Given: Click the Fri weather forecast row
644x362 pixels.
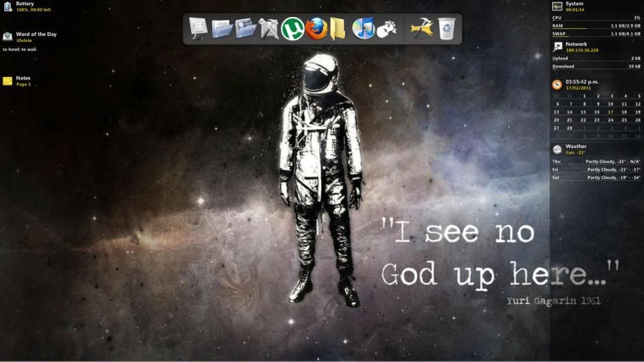Looking at the screenshot, I should pyautogui.click(x=596, y=169).
